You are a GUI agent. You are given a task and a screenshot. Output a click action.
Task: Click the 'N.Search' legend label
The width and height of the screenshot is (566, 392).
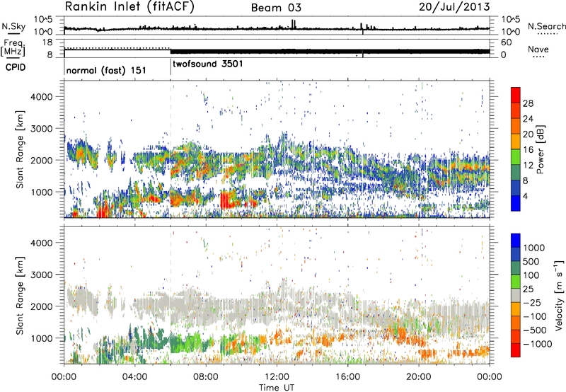click(546, 26)
